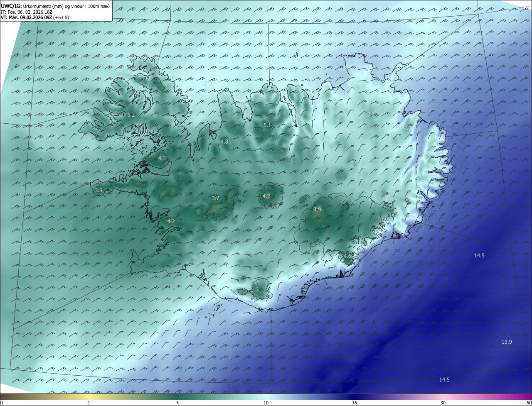Click the 4.3 value in western Iceland
Image resolution: width=532 pixels, height=406 pixels.
point(162,158)
